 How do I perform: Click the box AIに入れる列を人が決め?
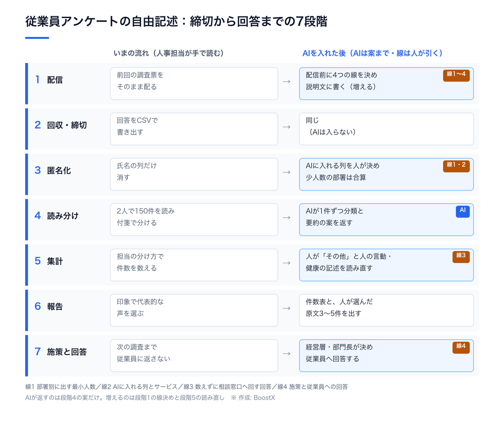(x=386, y=174)
